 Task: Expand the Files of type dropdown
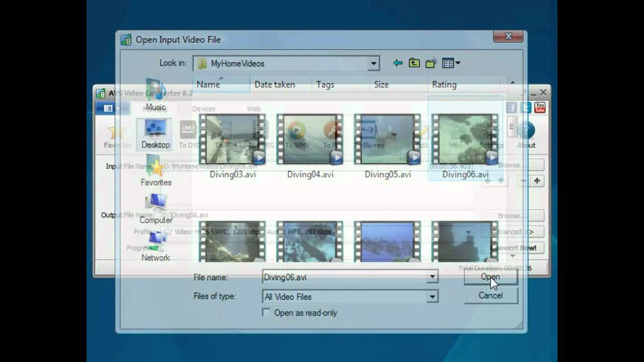[432, 297]
